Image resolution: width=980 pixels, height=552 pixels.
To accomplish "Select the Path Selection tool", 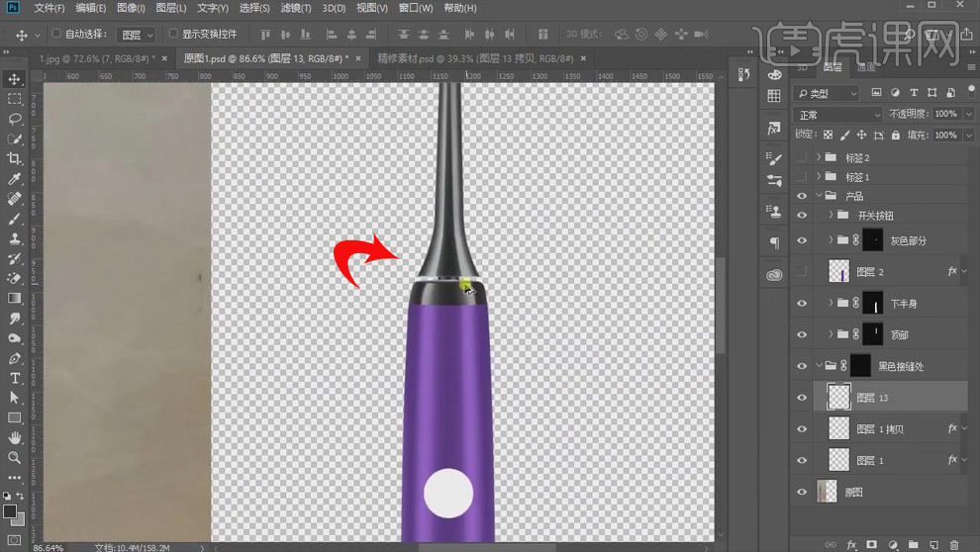I will [x=15, y=398].
